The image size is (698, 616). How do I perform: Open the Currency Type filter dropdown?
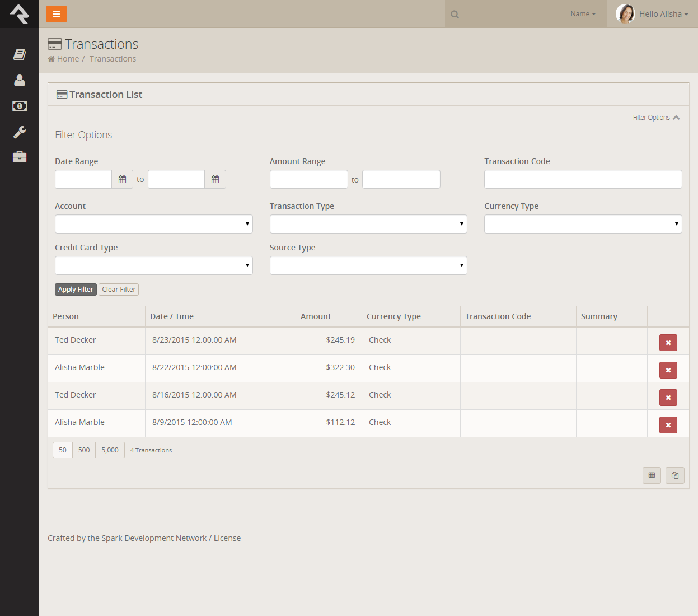583,224
